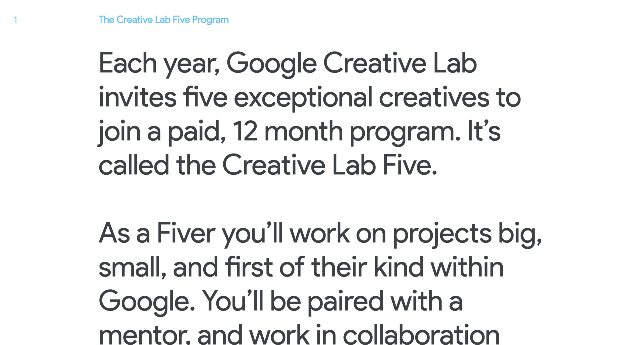Viewport: 644px width, 345px height.
Task: Click 'Google.' beginning the line before 'You'll'
Action: click(147, 301)
